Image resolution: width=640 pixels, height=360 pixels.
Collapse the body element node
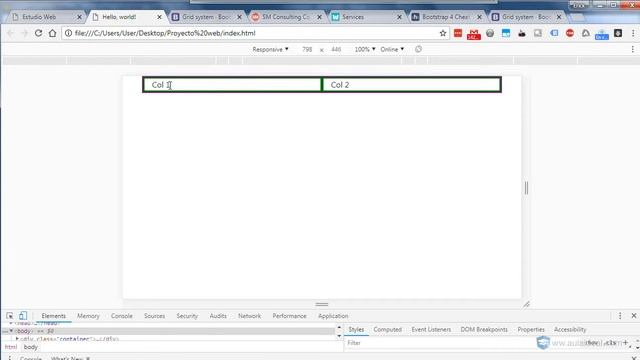coord(11,331)
